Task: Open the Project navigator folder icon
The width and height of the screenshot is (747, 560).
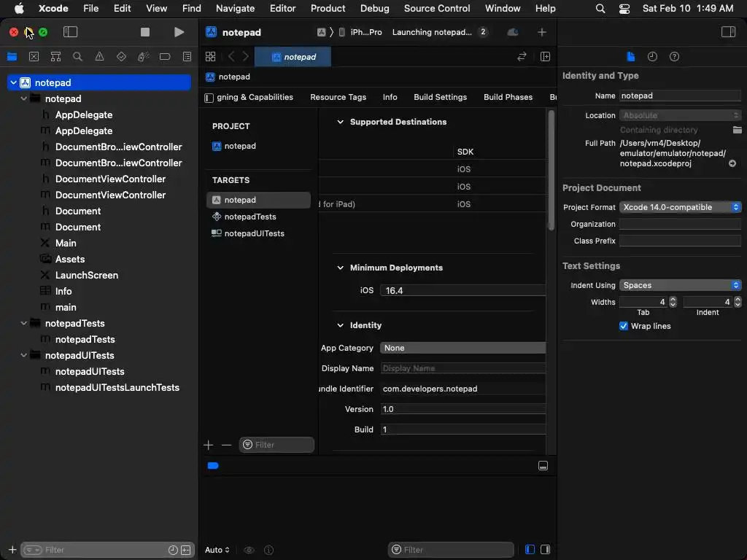Action: point(12,57)
